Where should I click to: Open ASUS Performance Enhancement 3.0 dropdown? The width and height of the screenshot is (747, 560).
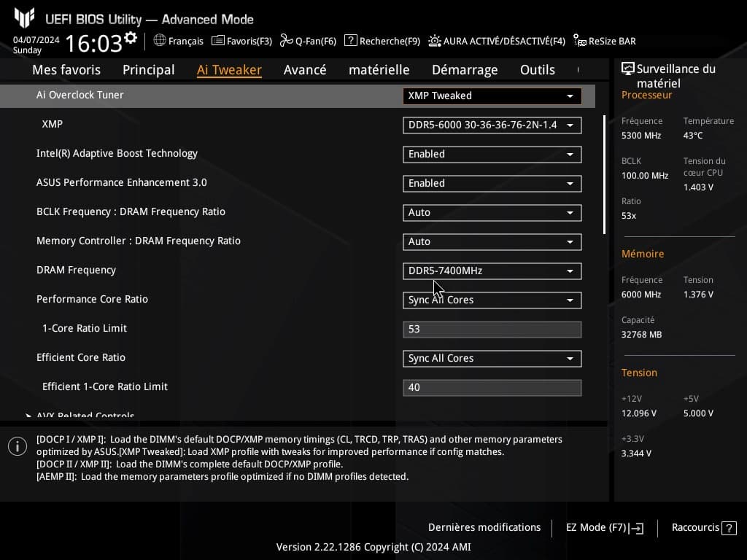[492, 183]
